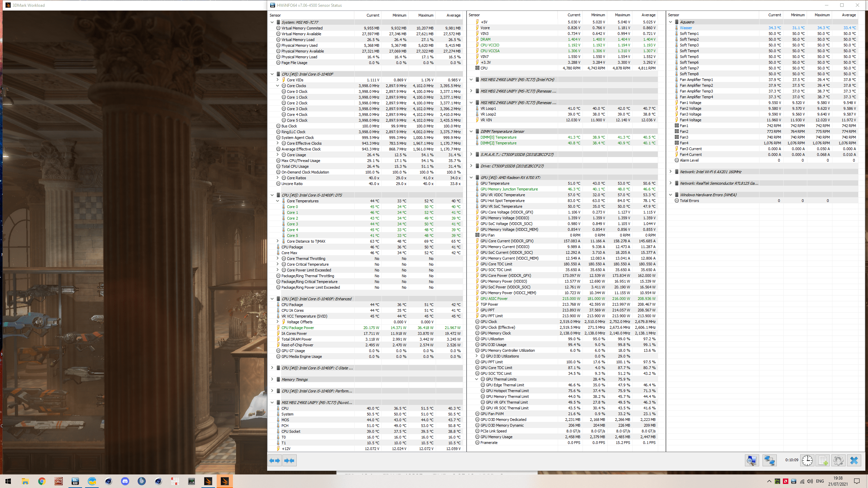Start logging with the sheet plus icon
The height and width of the screenshot is (488, 868).
click(823, 461)
